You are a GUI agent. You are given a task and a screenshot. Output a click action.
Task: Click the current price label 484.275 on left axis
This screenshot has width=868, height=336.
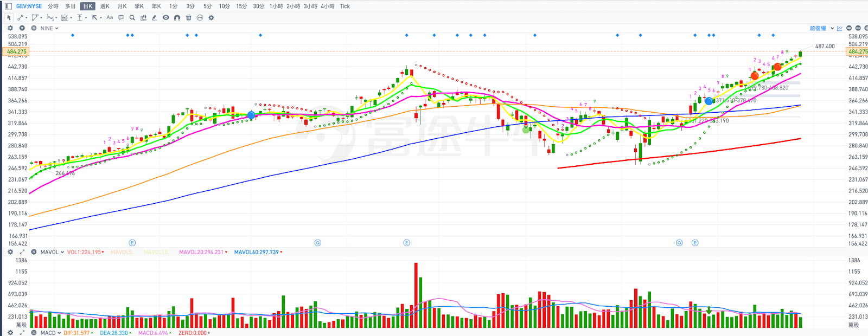coord(15,51)
